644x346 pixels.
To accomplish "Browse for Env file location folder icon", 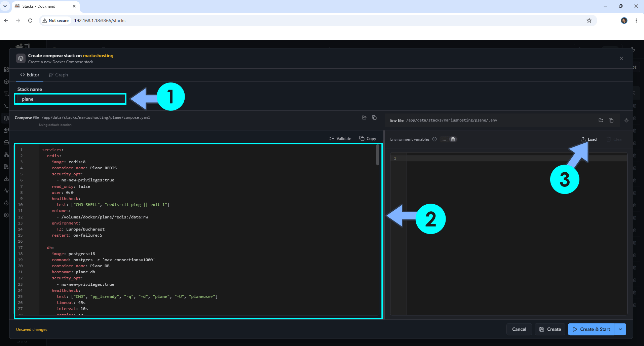I will coord(601,120).
